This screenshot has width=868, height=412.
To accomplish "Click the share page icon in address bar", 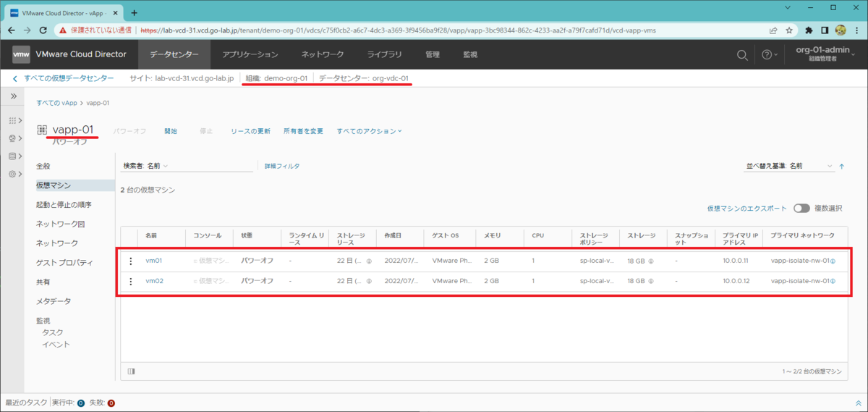I will click(x=774, y=30).
